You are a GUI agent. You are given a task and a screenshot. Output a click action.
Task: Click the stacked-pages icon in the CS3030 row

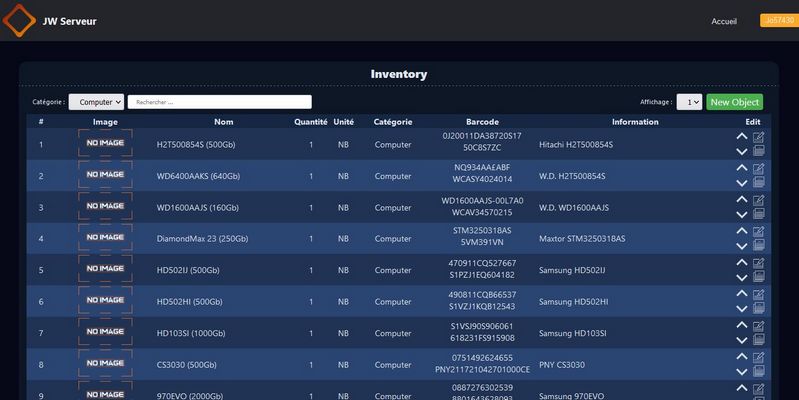click(758, 371)
